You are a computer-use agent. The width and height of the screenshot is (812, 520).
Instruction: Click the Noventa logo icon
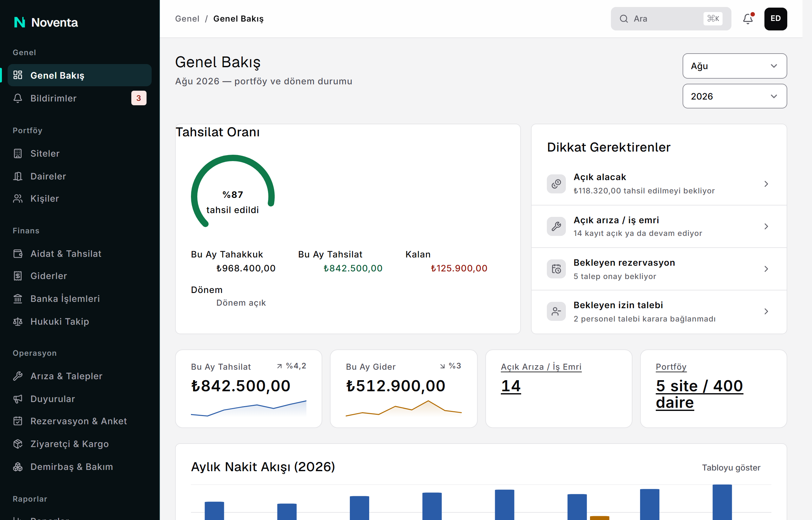pos(20,22)
